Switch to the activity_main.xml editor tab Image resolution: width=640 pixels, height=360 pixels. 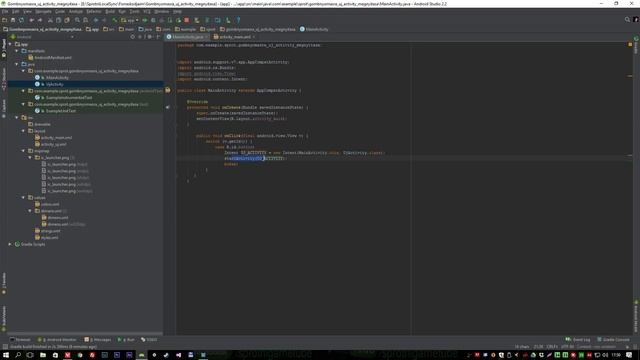pyautogui.click(x=234, y=37)
